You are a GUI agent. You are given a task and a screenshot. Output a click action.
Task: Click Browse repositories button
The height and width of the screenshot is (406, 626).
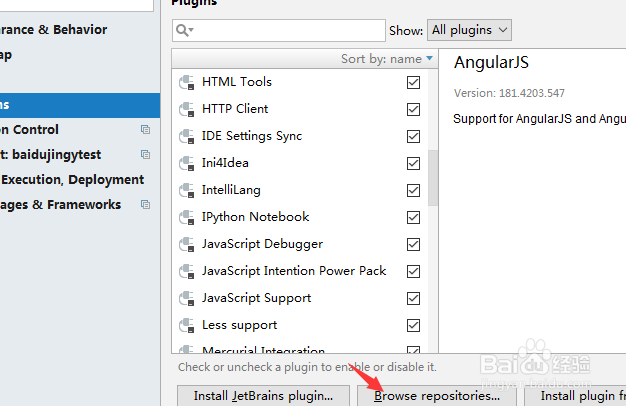click(437, 396)
